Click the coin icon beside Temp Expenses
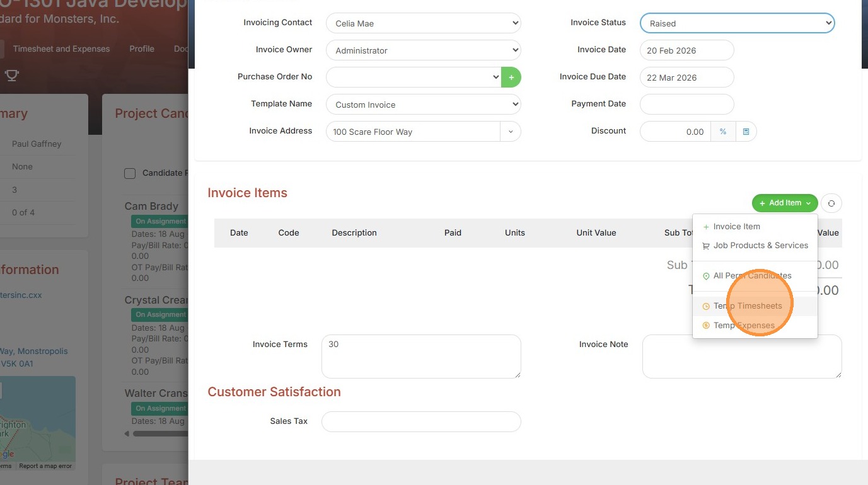The height and width of the screenshot is (485, 868). point(706,326)
